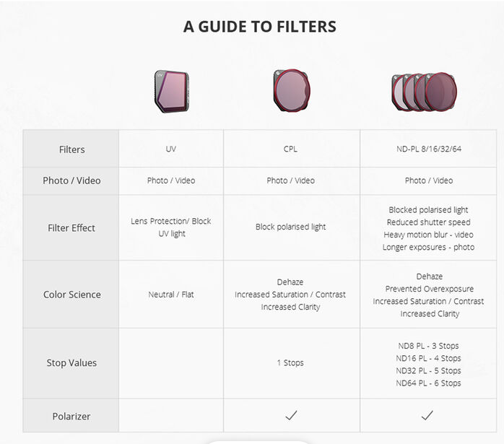Image resolution: width=504 pixels, height=444 pixels.
Task: Select the Photo / Video row header
Action: 71,180
